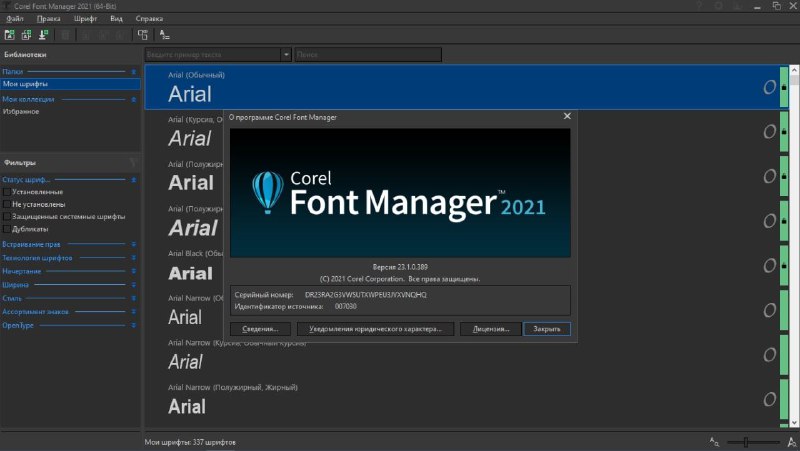Click the sample text input field
Image resolution: width=800 pixels, height=451 pixels.
(x=213, y=55)
